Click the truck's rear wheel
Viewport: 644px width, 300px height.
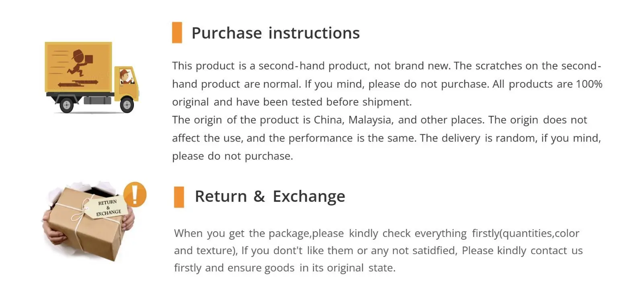click(x=67, y=105)
